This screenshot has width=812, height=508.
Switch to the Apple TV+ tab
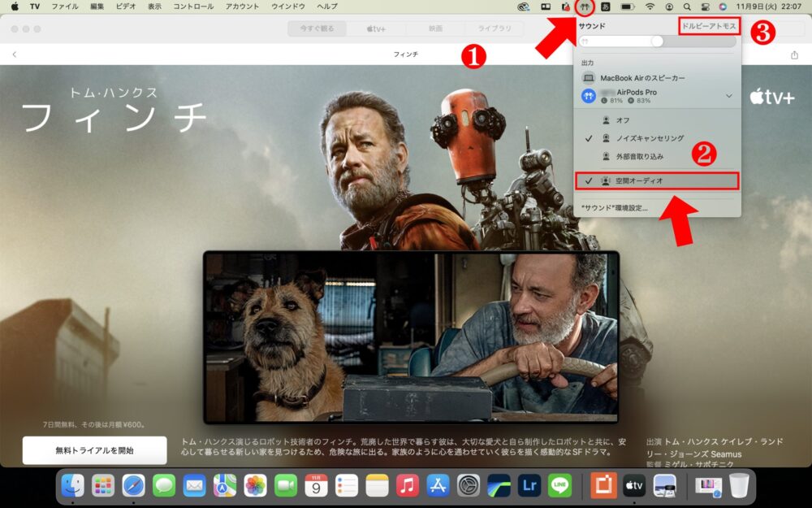point(377,28)
